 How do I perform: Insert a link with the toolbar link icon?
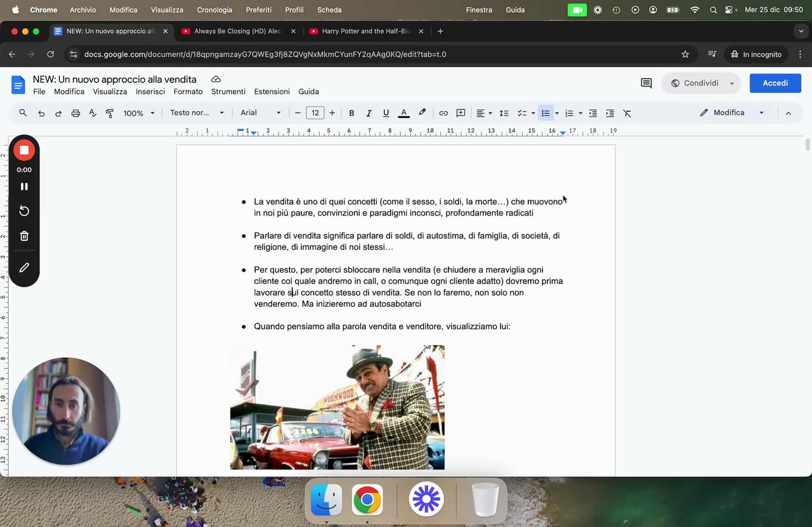pyautogui.click(x=443, y=113)
